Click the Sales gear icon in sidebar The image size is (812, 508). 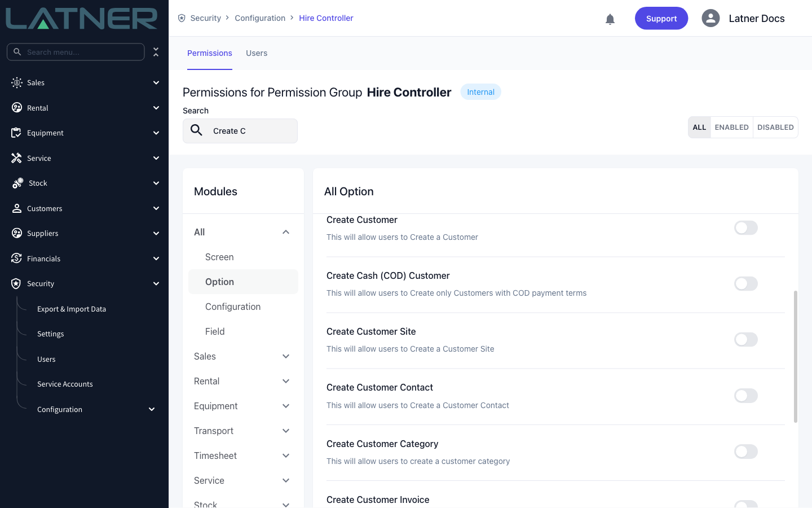pos(17,82)
